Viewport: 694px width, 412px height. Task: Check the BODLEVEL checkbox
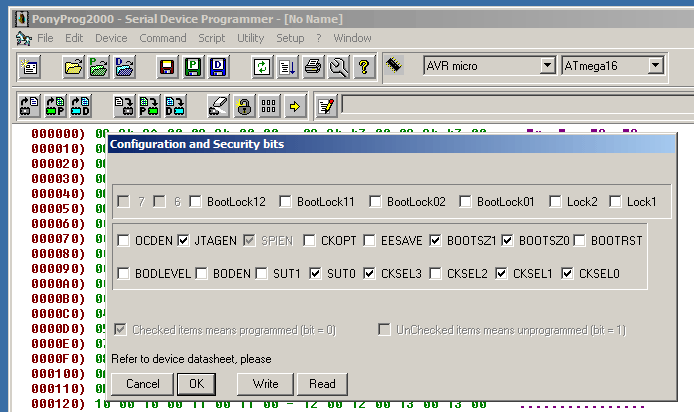tap(123, 273)
